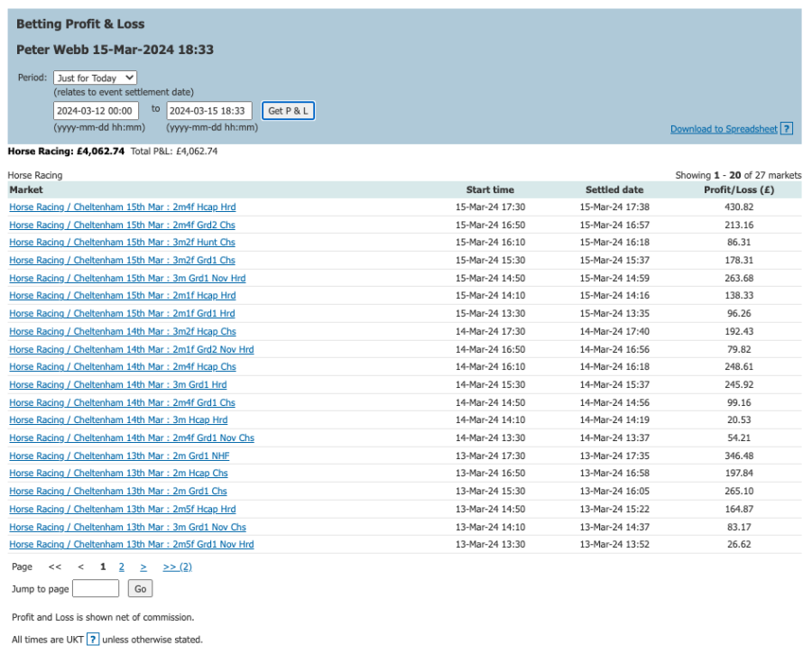Select the settled date 13-Mar-24 16:05
812x654 pixels.
tap(614, 491)
